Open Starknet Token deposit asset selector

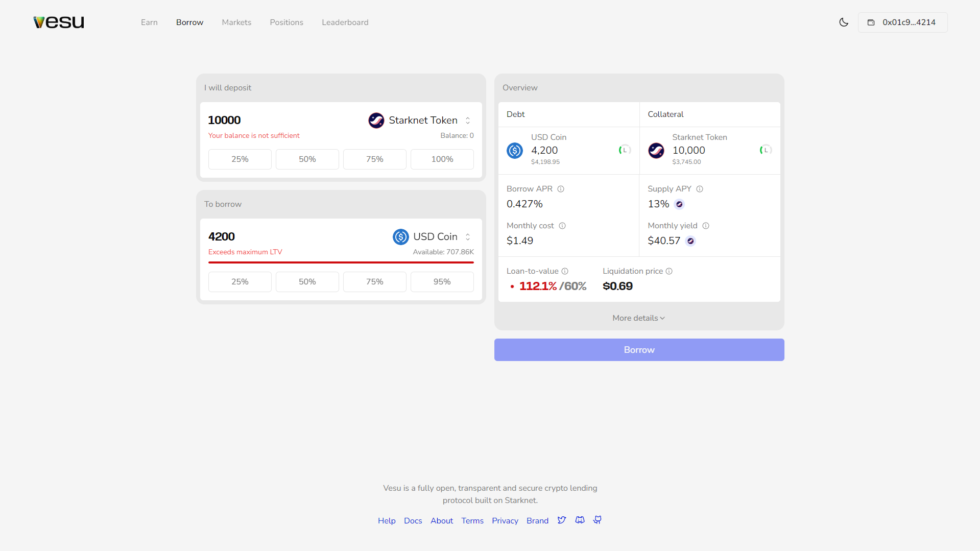pos(419,121)
